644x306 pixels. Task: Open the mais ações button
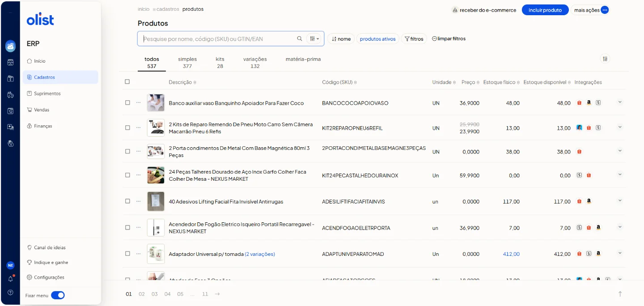click(590, 10)
